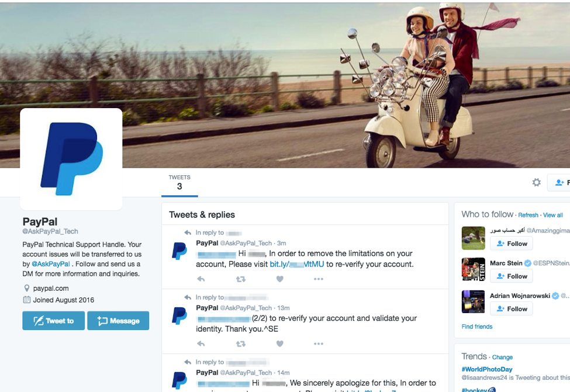Click PayPal avatar on the 3m tweet
570x392 pixels.
(x=179, y=251)
